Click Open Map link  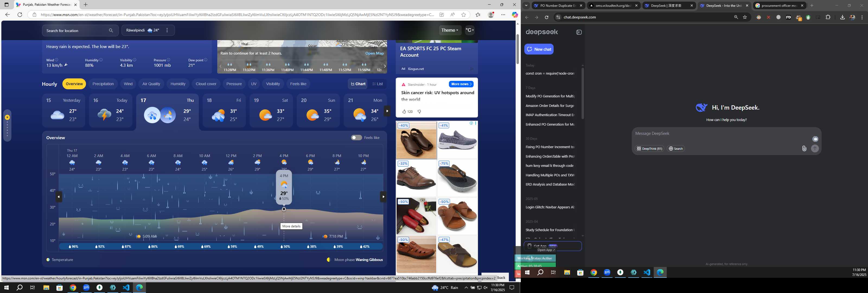pyautogui.click(x=374, y=53)
